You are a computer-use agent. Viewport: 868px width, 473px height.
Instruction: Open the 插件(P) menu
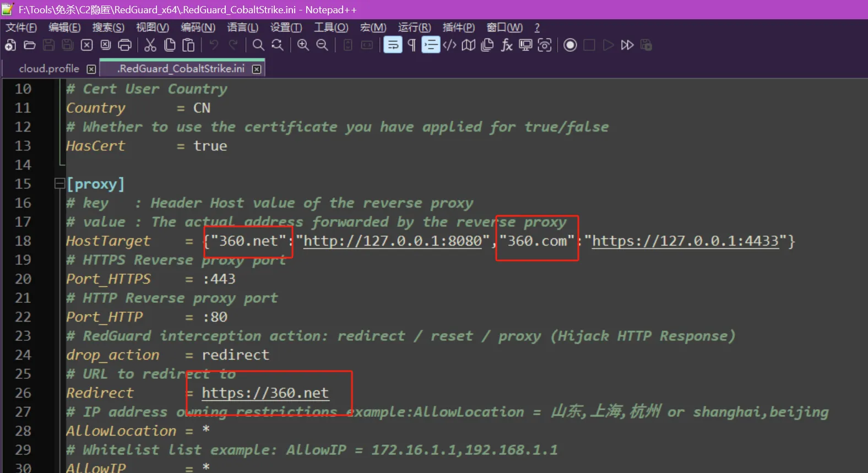pyautogui.click(x=458, y=28)
